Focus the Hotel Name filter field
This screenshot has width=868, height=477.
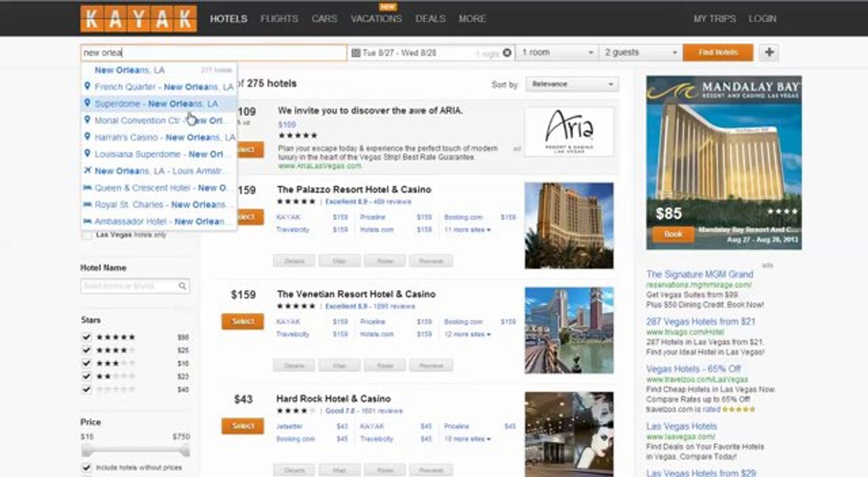point(135,286)
